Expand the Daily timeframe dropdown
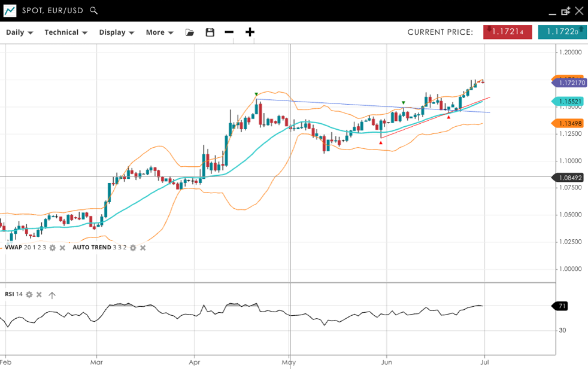The width and height of the screenshot is (588, 369). 19,32
